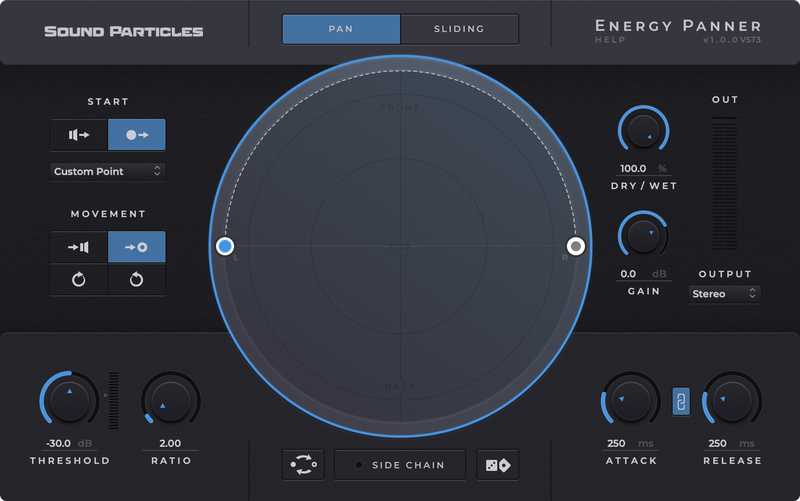Viewport: 800px width, 501px height.
Task: Open the Help link
Action: point(609,41)
